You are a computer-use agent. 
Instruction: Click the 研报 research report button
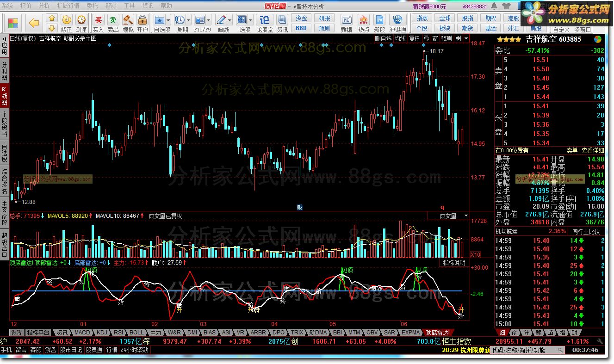(324, 19)
